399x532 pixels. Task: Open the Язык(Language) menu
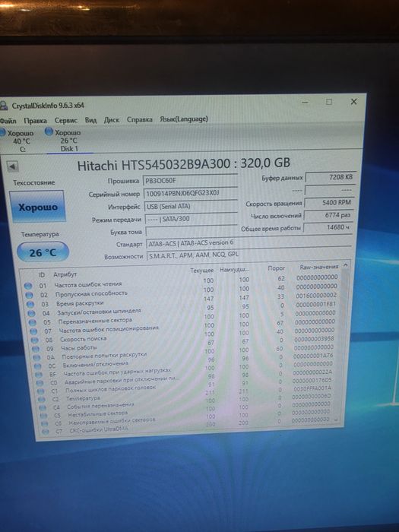point(184,119)
